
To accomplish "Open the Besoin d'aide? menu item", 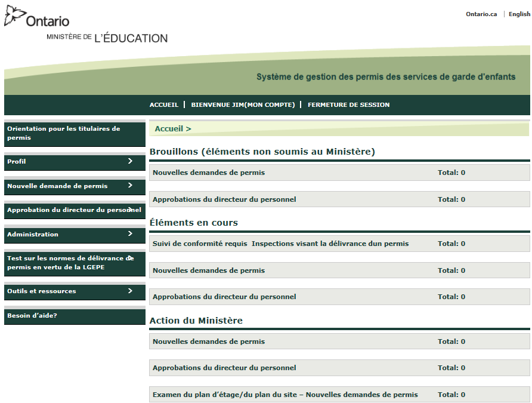I will pyautogui.click(x=75, y=316).
